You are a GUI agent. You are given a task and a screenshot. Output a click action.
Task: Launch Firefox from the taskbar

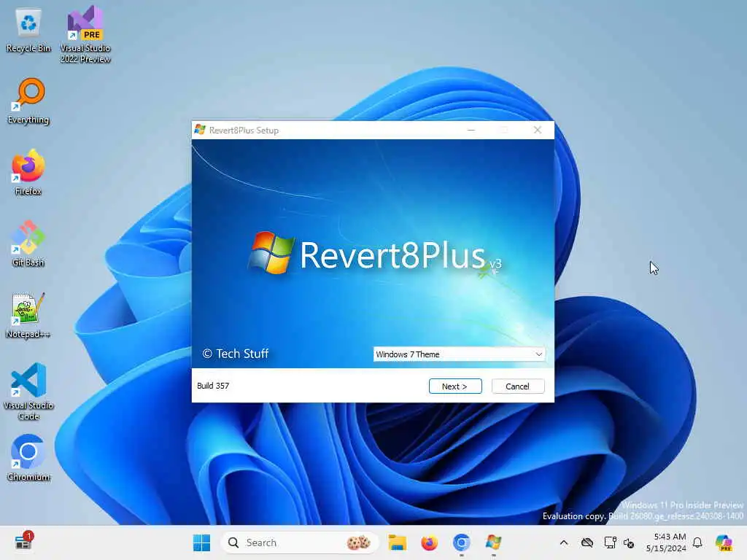[x=429, y=542]
